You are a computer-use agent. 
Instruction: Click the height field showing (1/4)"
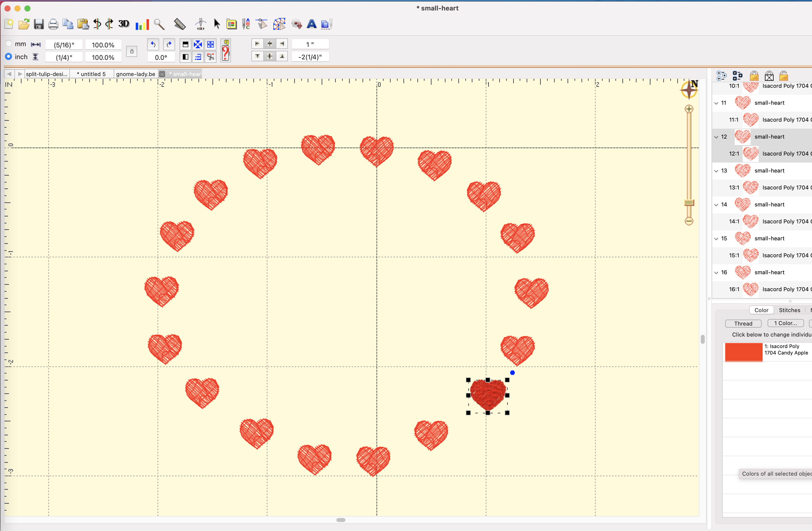64,57
